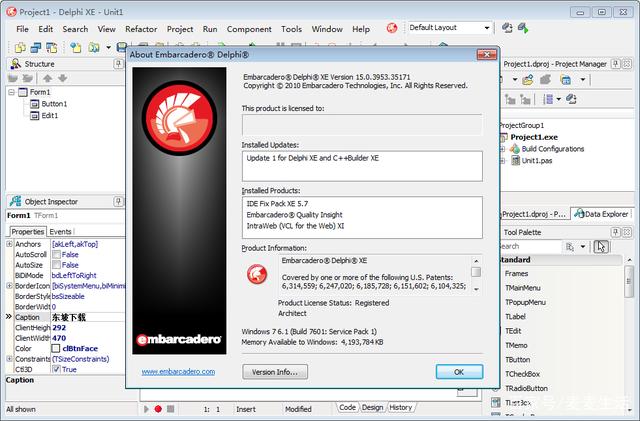Open the Tools menu
The width and height of the screenshot is (640, 421).
click(x=291, y=29)
